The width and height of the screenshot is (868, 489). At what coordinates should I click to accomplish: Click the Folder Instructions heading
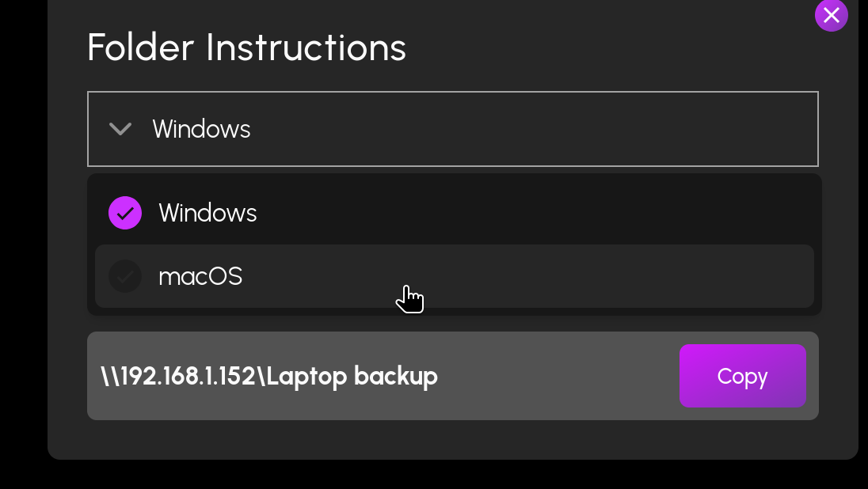(x=247, y=47)
